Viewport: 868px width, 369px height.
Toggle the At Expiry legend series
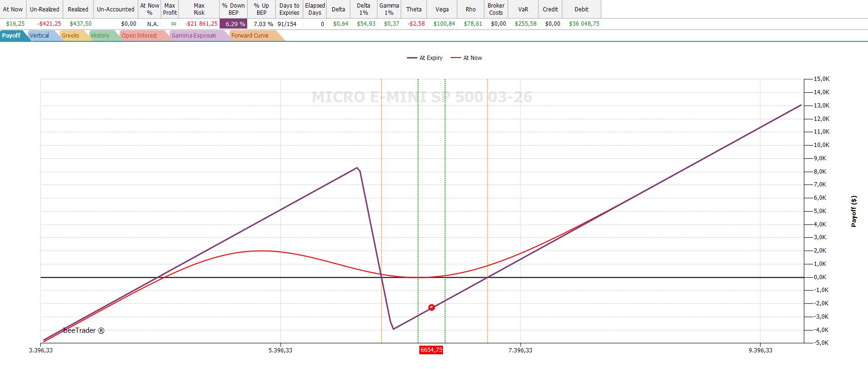(x=431, y=58)
